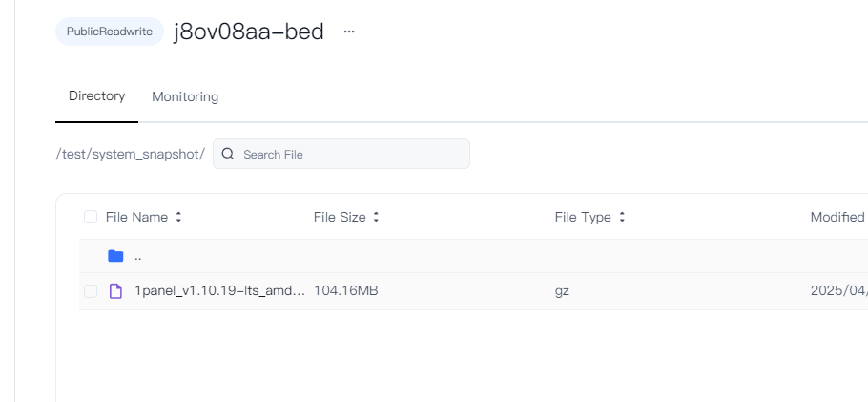Switch to the Monitoring tab
The width and height of the screenshot is (868, 402).
point(185,96)
